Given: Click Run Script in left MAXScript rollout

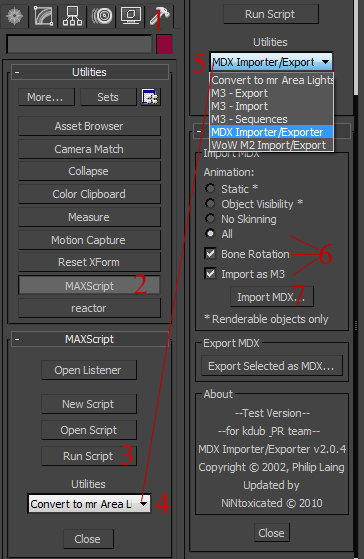Looking at the screenshot, I should coord(89,456).
